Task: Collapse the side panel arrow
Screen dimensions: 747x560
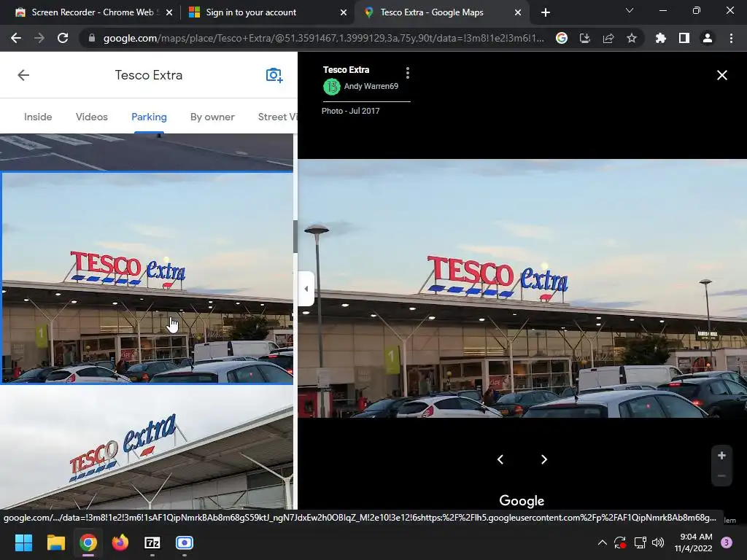Action: tap(306, 289)
